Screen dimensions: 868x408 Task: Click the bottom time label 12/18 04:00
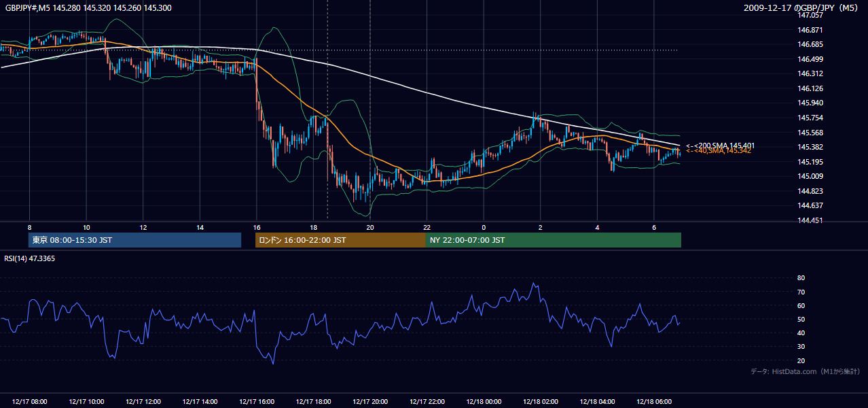[x=597, y=402]
